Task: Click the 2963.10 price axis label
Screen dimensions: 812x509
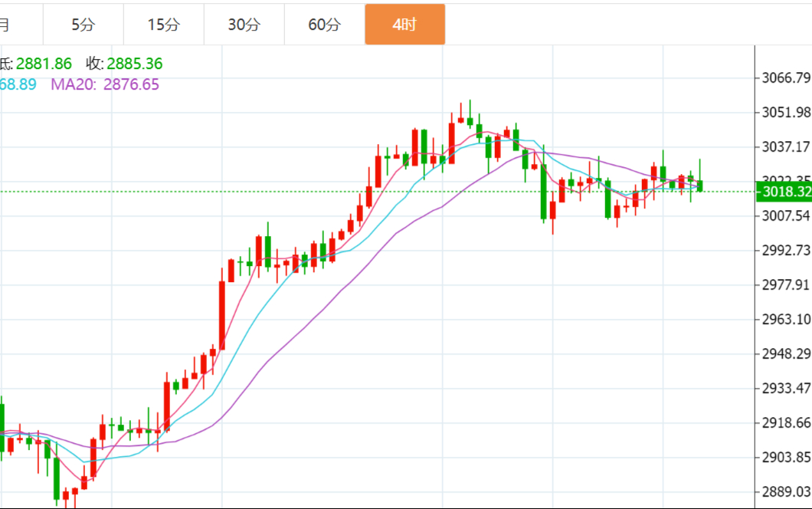Action: 786,320
